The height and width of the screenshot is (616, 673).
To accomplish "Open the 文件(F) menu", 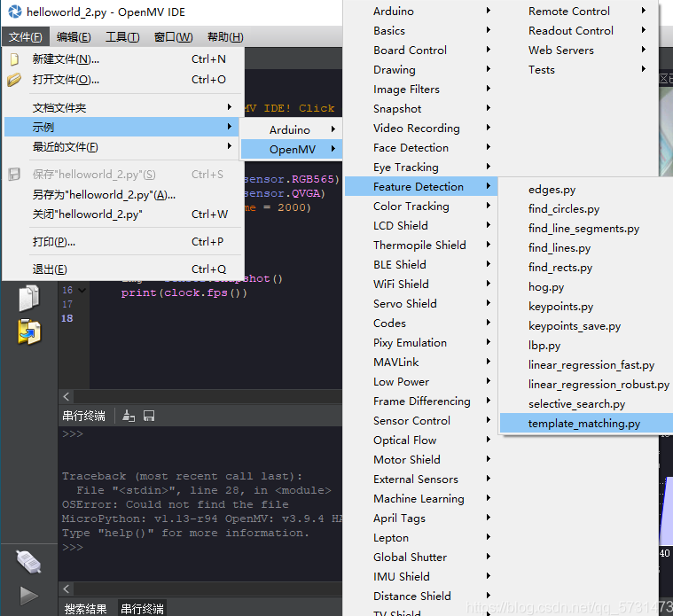I will 26,37.
